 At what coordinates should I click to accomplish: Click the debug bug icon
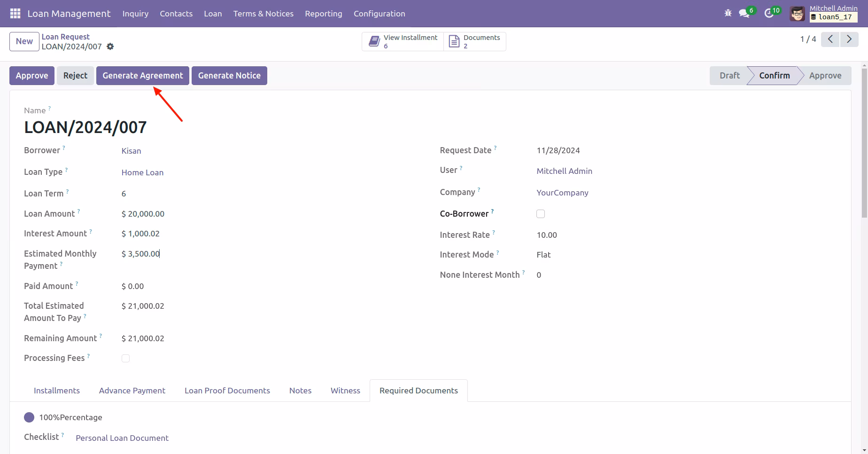coord(728,13)
